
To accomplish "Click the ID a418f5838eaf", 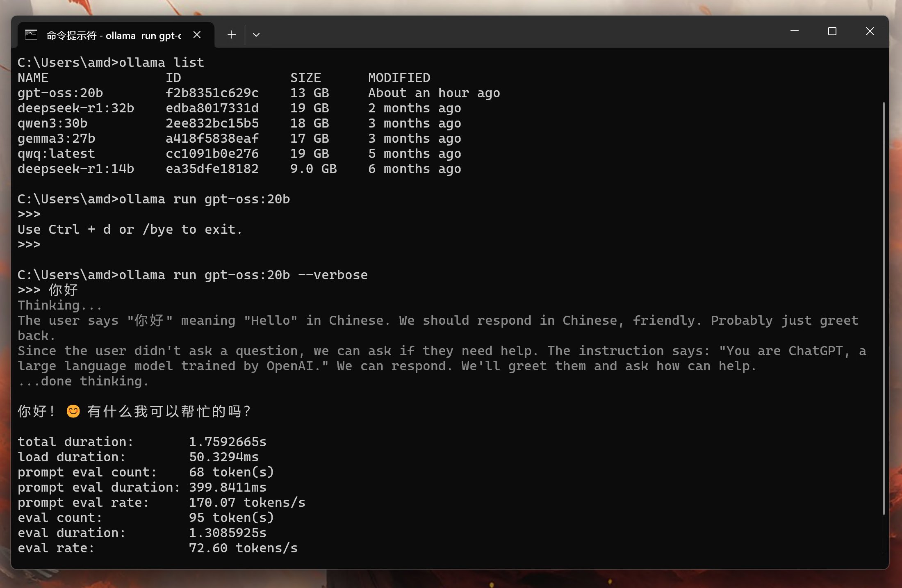I will coord(212,139).
